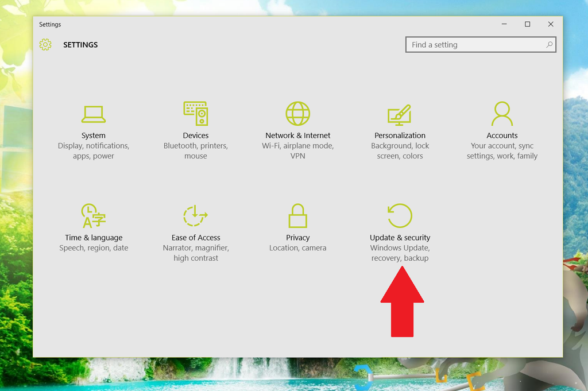Open Update & security settings
This screenshot has height=391, width=588.
400,215
